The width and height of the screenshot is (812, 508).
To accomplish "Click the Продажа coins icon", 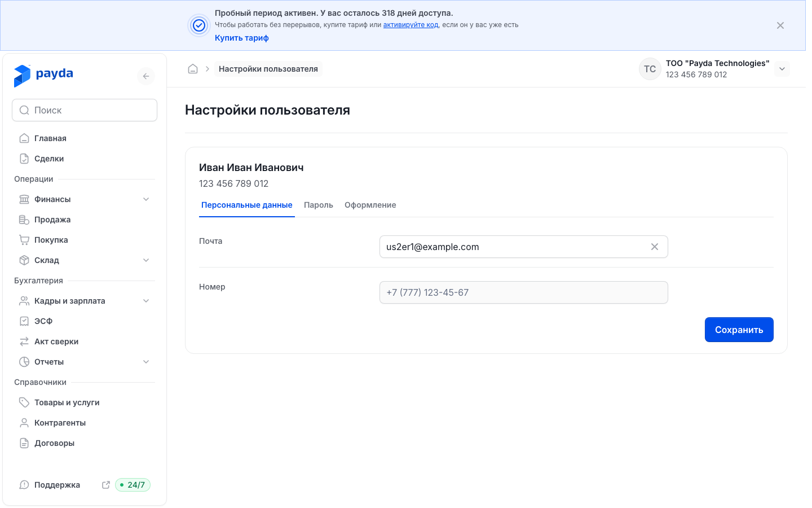I will [24, 220].
